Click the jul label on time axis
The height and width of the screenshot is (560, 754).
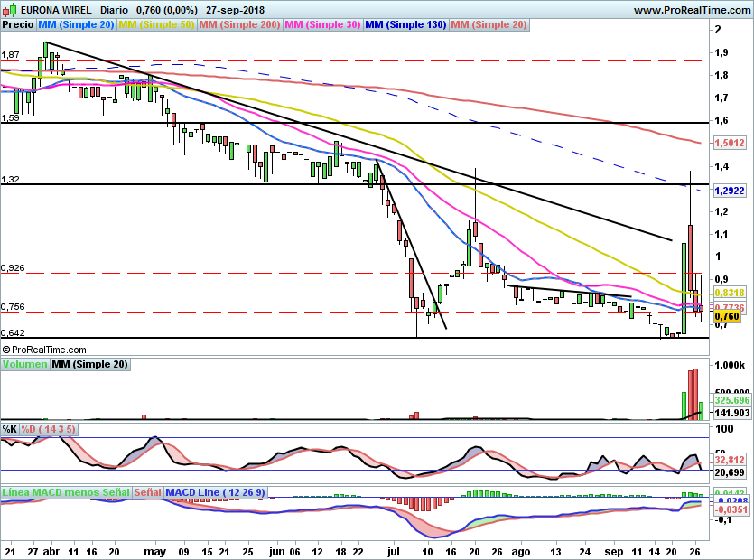(394, 551)
